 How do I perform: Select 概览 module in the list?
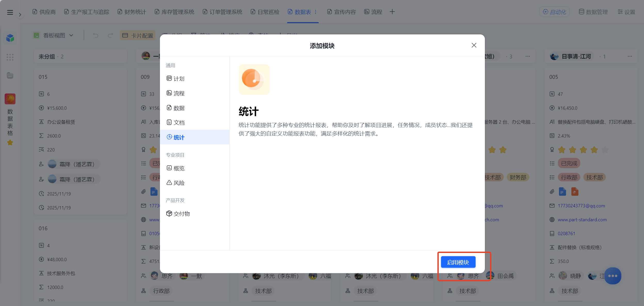(194, 168)
